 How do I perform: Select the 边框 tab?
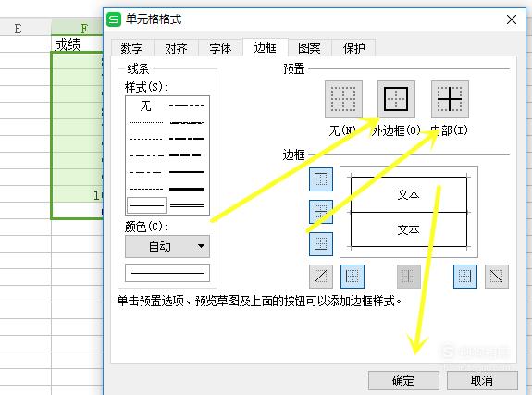(266, 47)
